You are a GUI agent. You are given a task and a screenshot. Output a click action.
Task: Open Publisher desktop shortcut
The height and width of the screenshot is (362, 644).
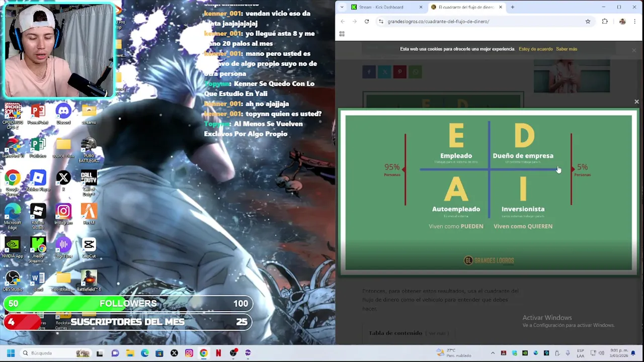click(x=38, y=147)
